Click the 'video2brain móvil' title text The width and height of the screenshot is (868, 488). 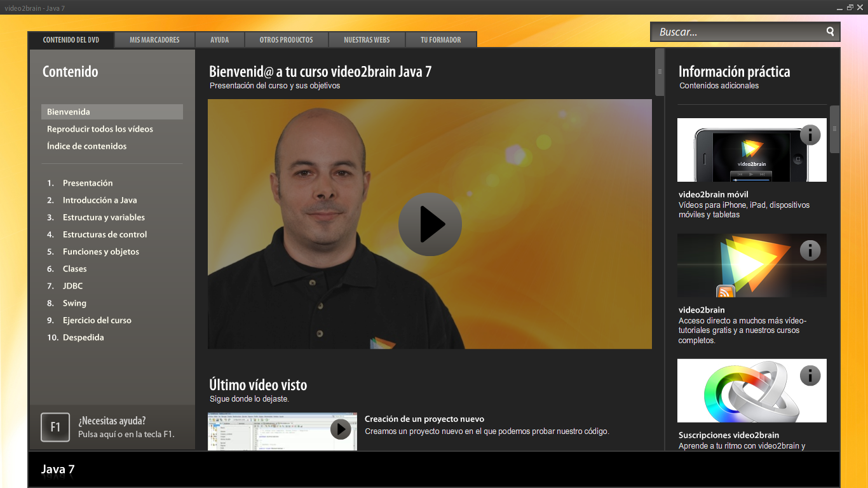tap(714, 194)
